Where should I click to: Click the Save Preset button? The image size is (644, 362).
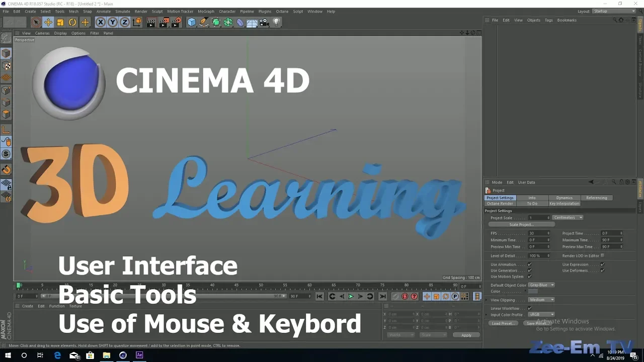click(537, 323)
